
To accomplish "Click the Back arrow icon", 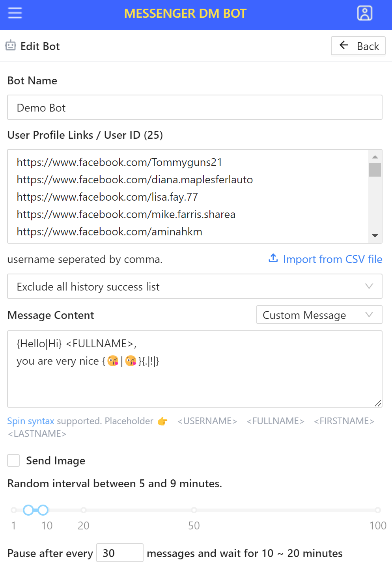I will (x=344, y=45).
